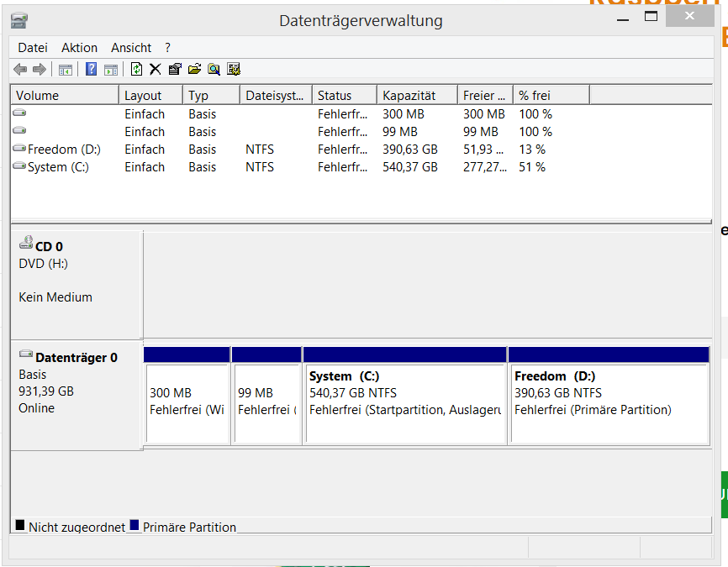The image size is (728, 567).
Task: Refresh the disk list with the green icon
Action: click(x=136, y=70)
